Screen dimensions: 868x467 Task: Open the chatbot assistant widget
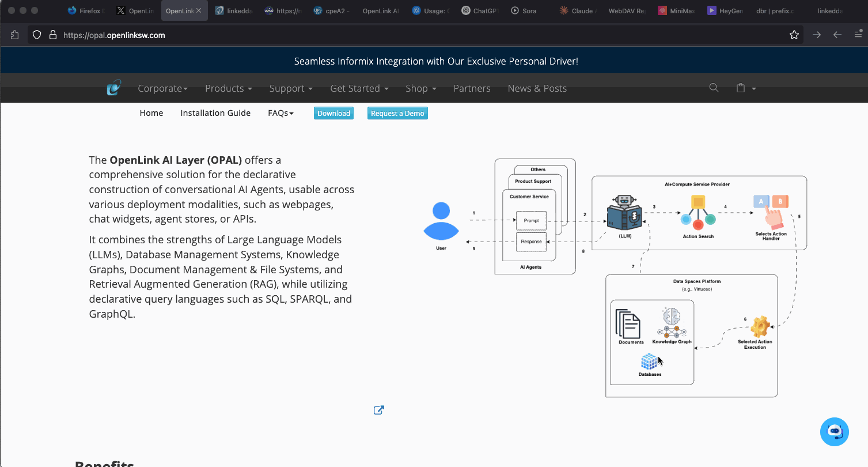click(835, 432)
